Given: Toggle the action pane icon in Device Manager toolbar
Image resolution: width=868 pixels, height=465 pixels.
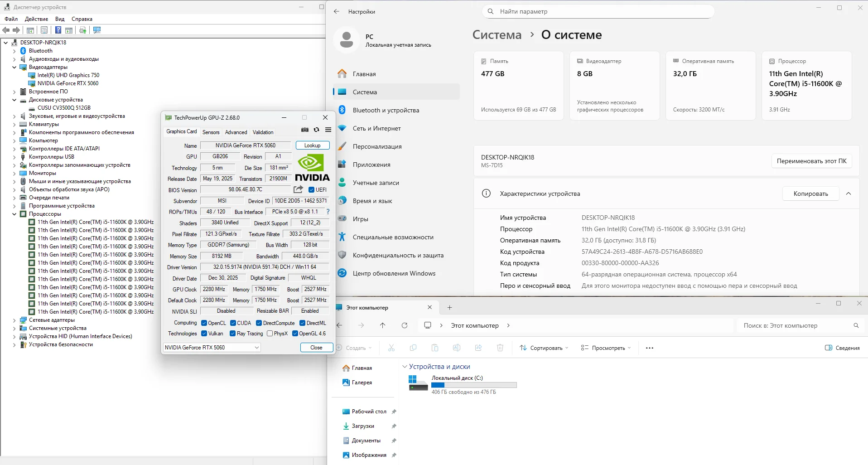Looking at the screenshot, I should click(69, 30).
